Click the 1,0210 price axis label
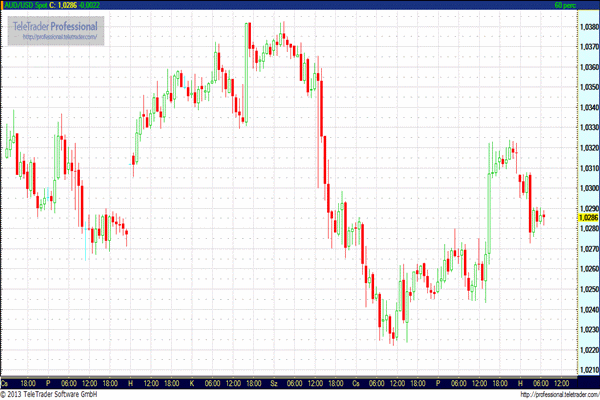 coord(588,369)
